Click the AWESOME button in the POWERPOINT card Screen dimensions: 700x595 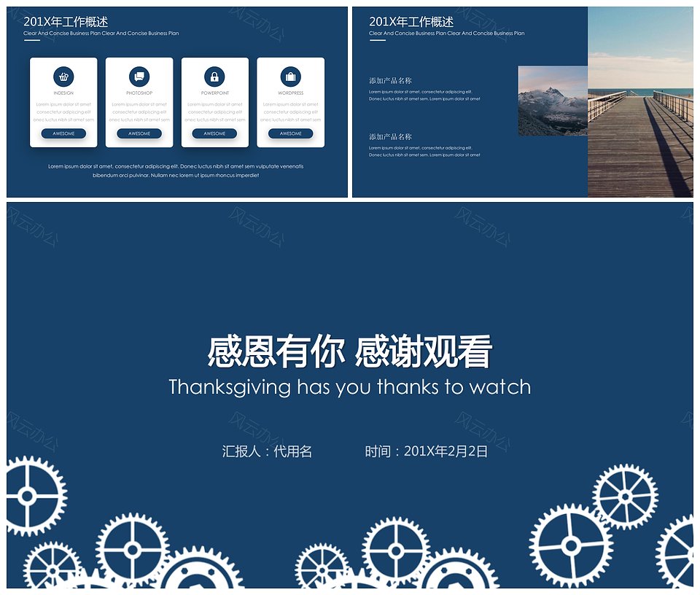click(x=214, y=133)
